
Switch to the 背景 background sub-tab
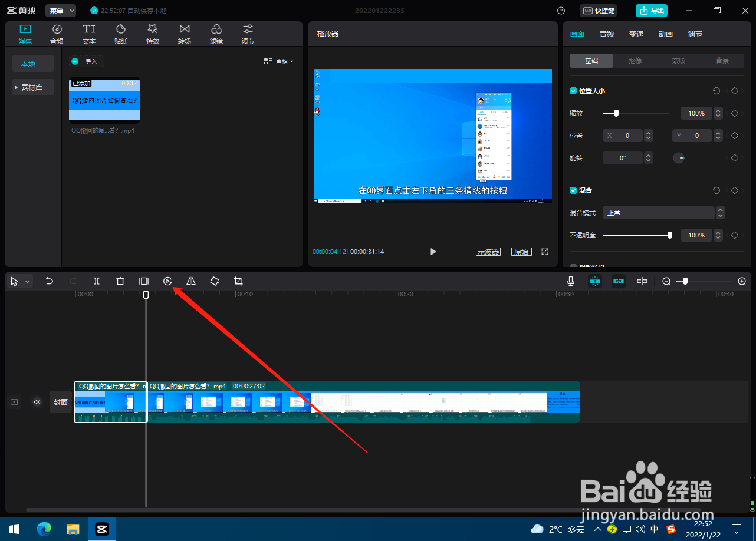[x=722, y=61]
